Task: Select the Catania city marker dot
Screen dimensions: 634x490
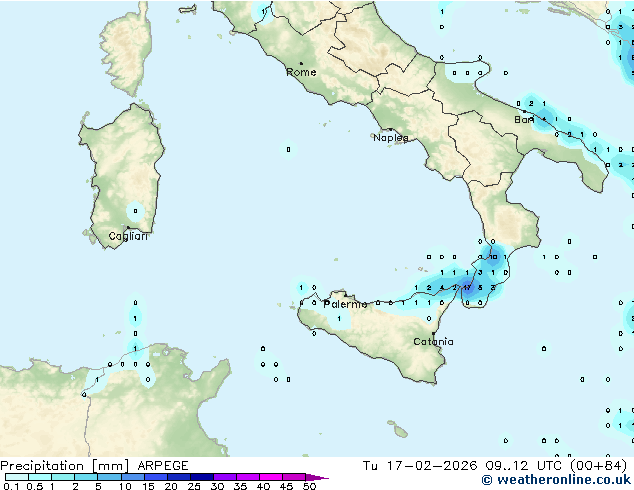Action: pyautogui.click(x=433, y=334)
